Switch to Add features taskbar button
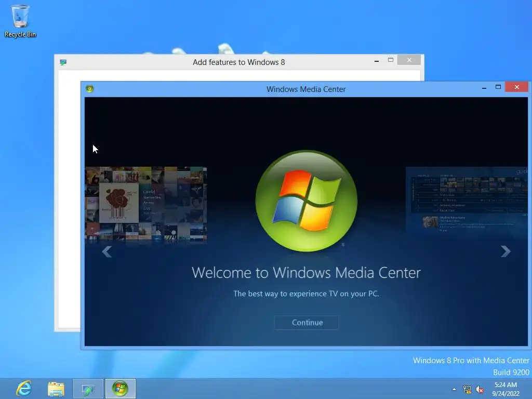 click(x=88, y=389)
